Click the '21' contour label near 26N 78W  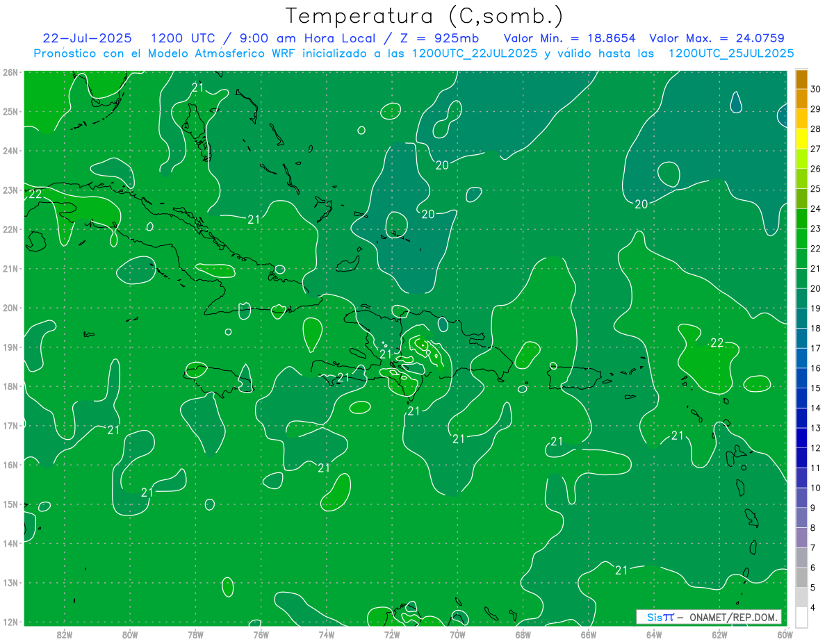click(x=198, y=88)
